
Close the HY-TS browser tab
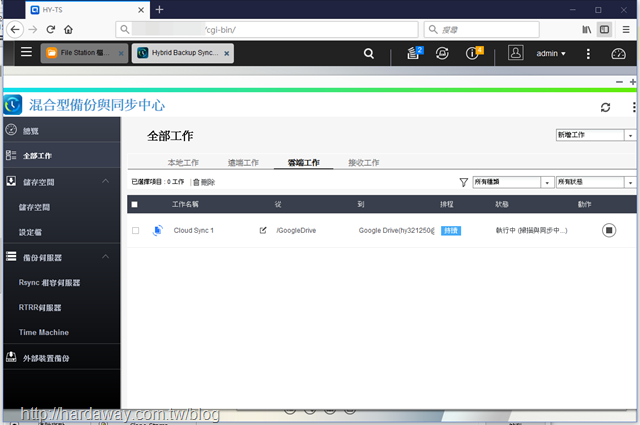tap(141, 10)
